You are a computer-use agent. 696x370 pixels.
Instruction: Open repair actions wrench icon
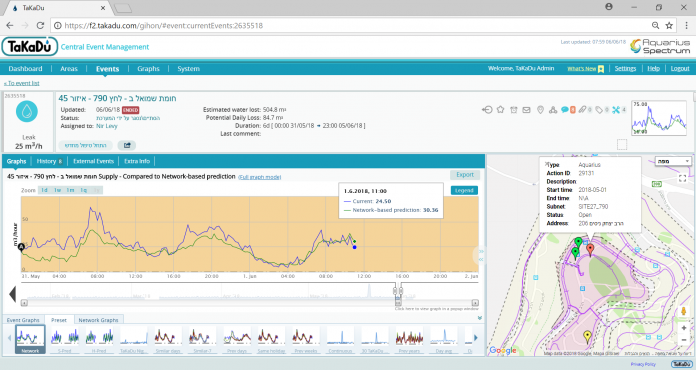coord(616,110)
